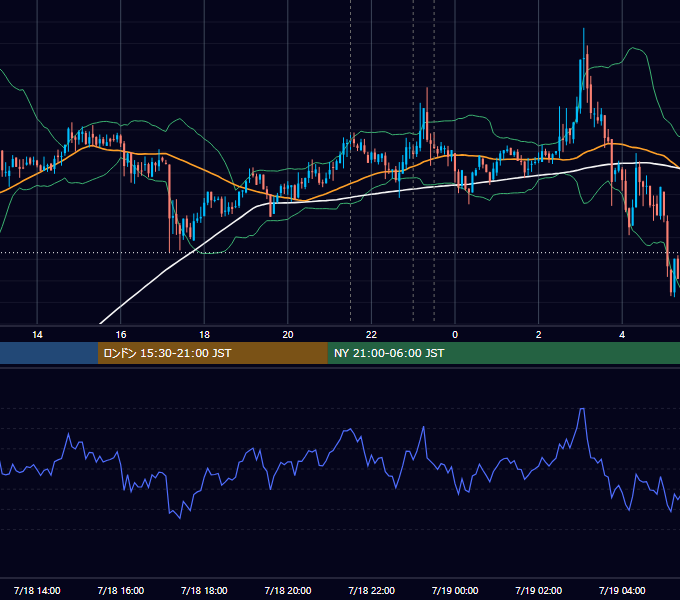Click the 20 hour label on the axis
This screenshot has width=680, height=600.
tap(288, 335)
